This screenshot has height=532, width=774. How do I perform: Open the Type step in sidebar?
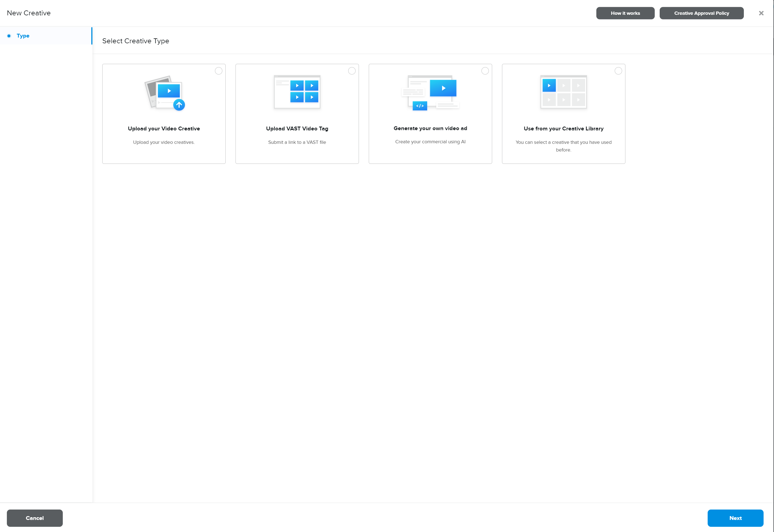46,36
